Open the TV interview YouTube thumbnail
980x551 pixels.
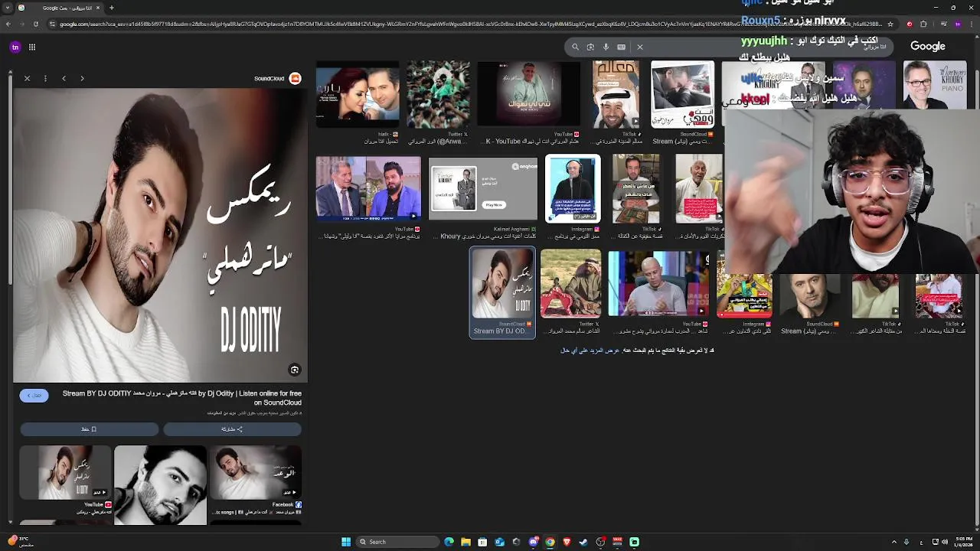point(368,188)
